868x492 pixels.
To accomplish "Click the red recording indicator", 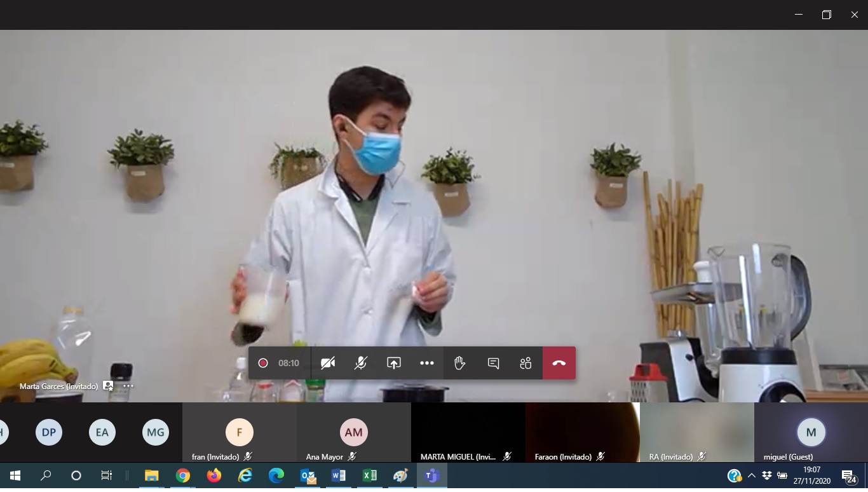I will click(x=263, y=363).
